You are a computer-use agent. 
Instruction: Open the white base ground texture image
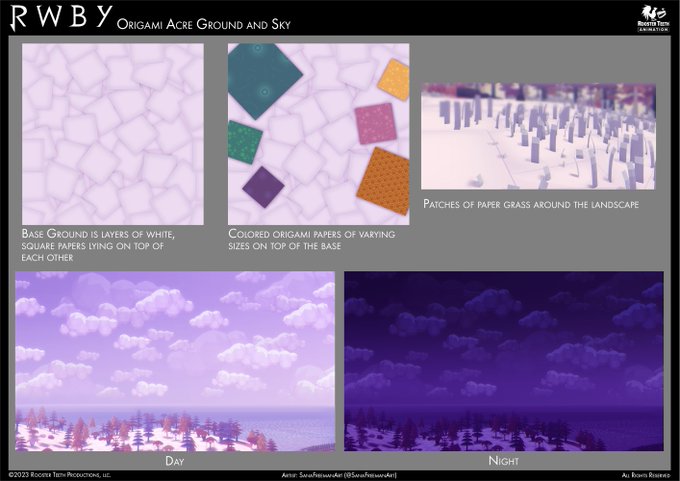tap(113, 134)
